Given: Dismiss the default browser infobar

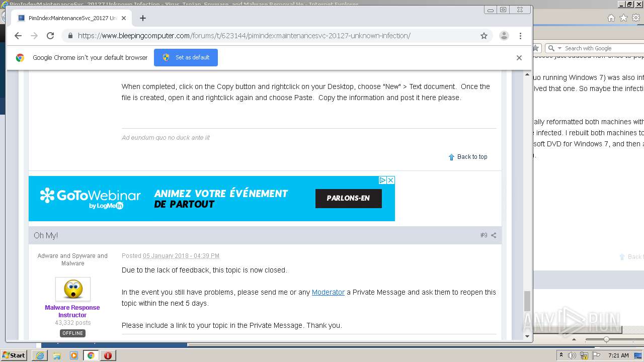Looking at the screenshot, I should [519, 58].
